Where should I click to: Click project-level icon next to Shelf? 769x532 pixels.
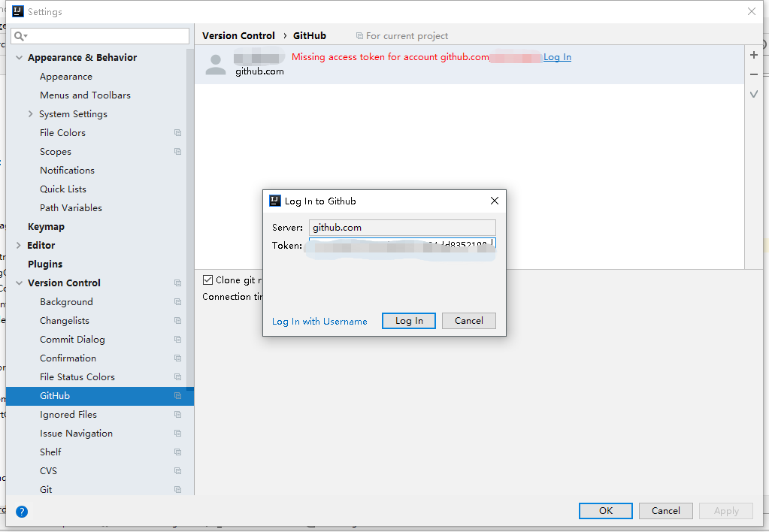pyautogui.click(x=177, y=452)
